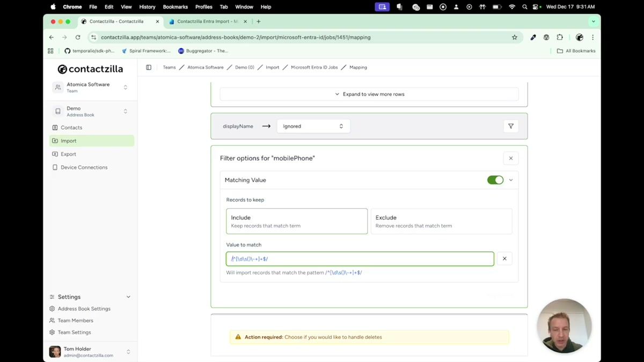Select the Include records option
The image size is (644, 362).
(x=296, y=221)
